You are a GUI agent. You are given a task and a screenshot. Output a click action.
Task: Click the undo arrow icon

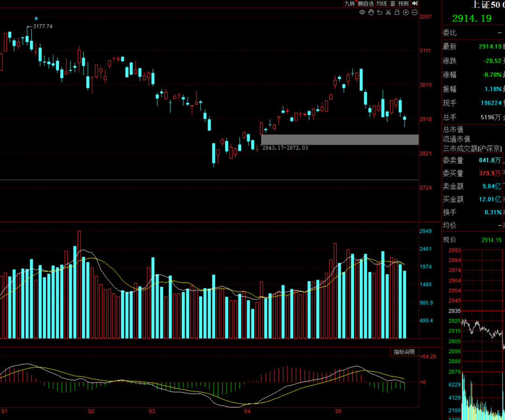pos(380,12)
